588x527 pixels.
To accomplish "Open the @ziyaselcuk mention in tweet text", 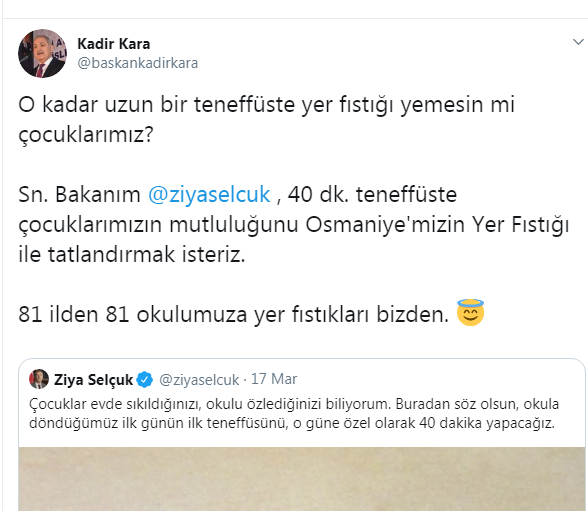I will pos(209,194).
